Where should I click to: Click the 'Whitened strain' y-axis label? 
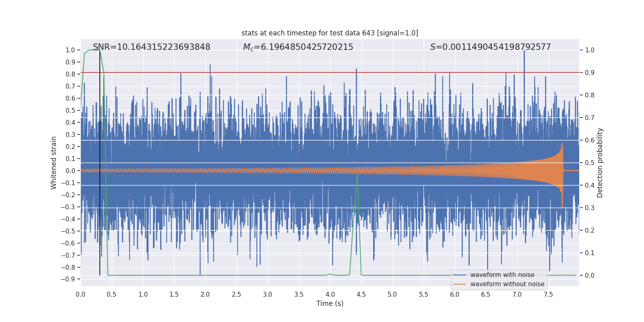click(54, 163)
